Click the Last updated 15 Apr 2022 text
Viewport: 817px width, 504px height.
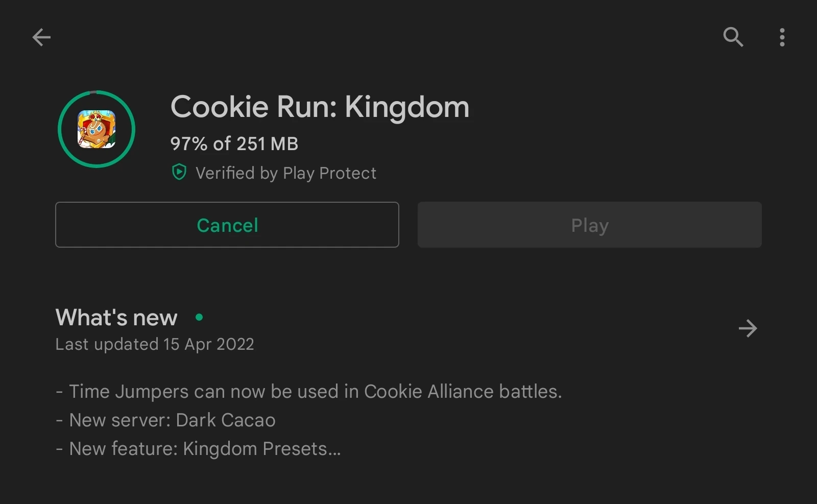pos(155,344)
